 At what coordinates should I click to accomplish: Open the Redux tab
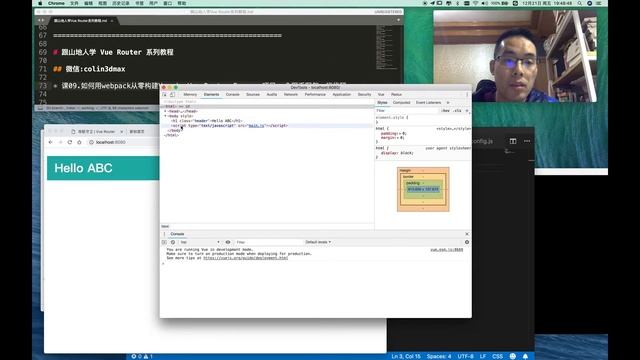click(x=396, y=94)
